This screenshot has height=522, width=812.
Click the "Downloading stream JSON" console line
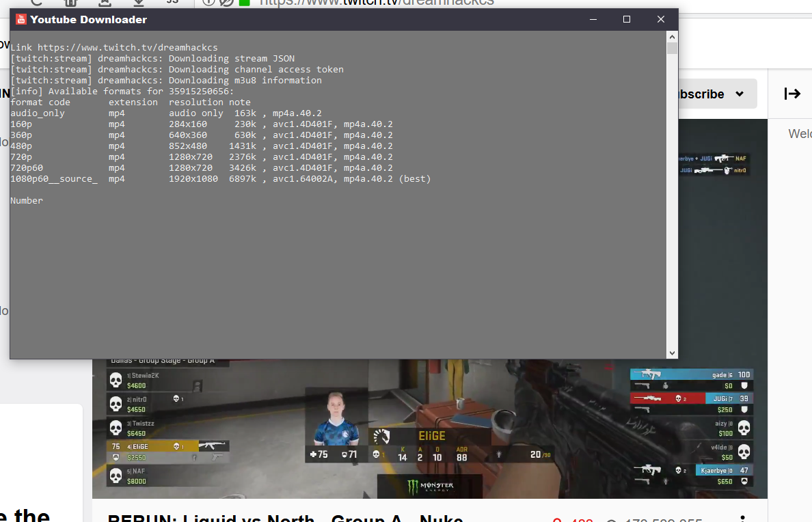click(152, 59)
